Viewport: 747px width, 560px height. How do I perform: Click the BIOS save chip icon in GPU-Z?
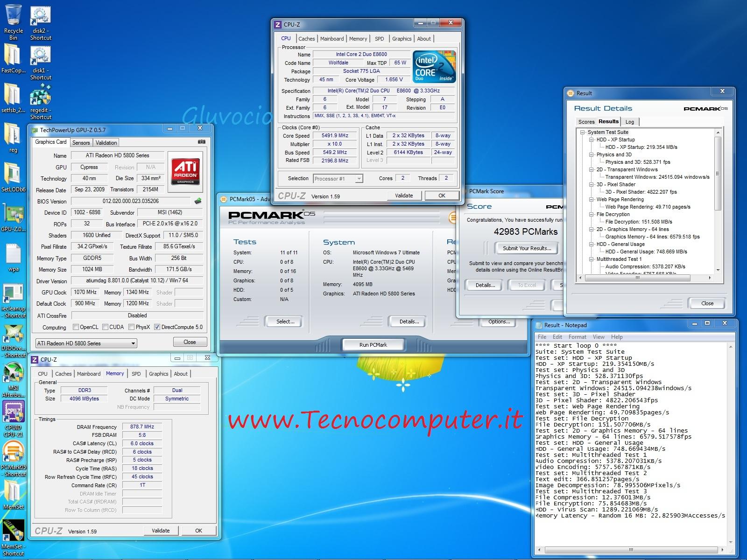197,201
